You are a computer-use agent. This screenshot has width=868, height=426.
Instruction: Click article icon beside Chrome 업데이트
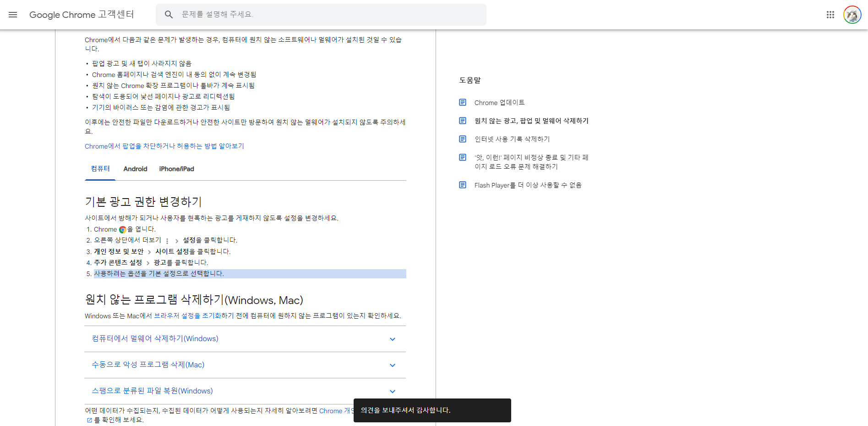(x=463, y=102)
